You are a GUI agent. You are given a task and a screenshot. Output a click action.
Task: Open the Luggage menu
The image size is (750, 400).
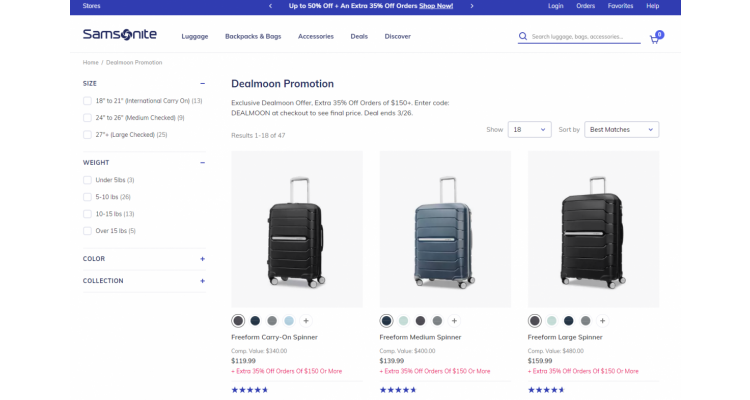click(195, 36)
